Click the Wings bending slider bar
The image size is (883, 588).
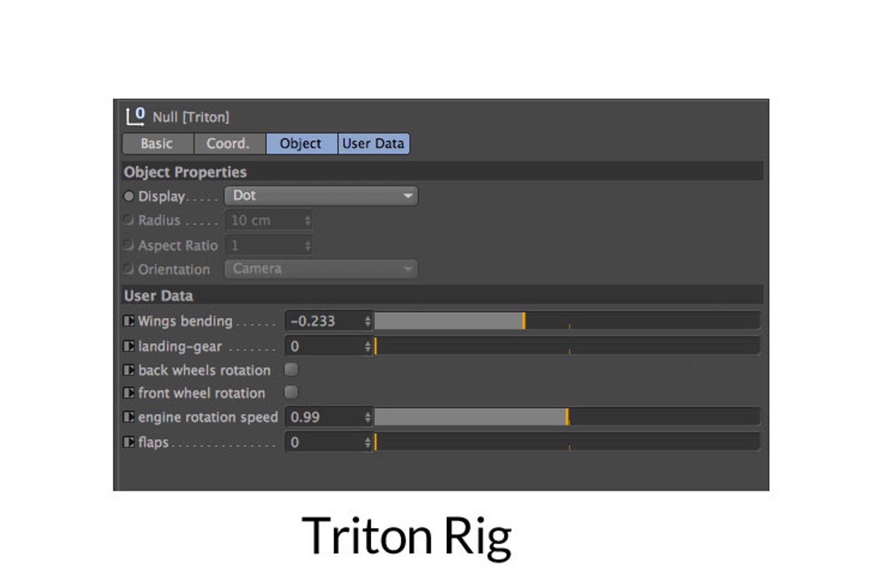pos(567,321)
